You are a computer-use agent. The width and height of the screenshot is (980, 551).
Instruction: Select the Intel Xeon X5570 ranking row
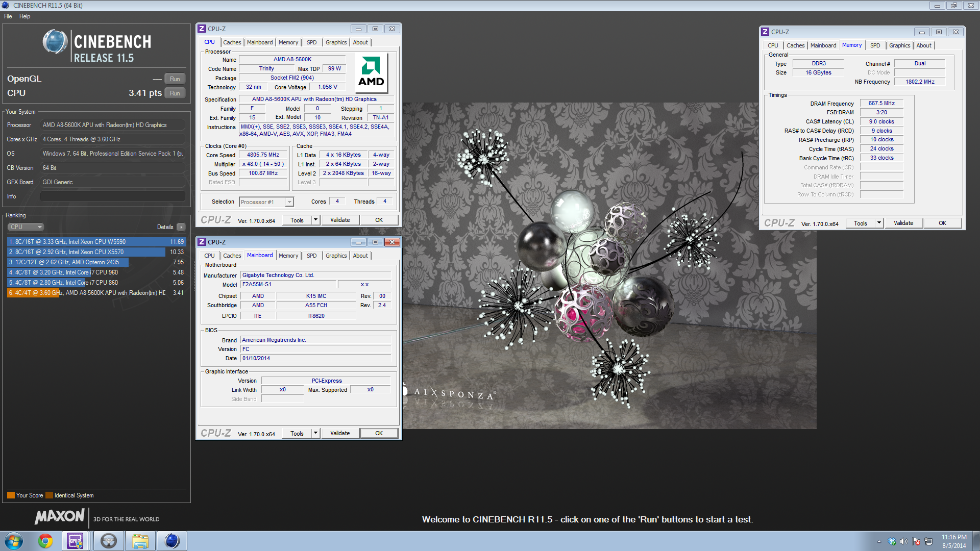pyautogui.click(x=96, y=252)
